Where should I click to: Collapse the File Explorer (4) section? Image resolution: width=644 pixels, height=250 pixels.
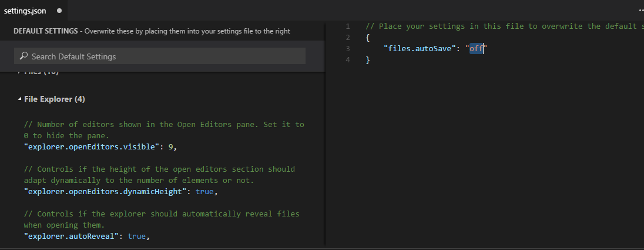pyautogui.click(x=20, y=99)
